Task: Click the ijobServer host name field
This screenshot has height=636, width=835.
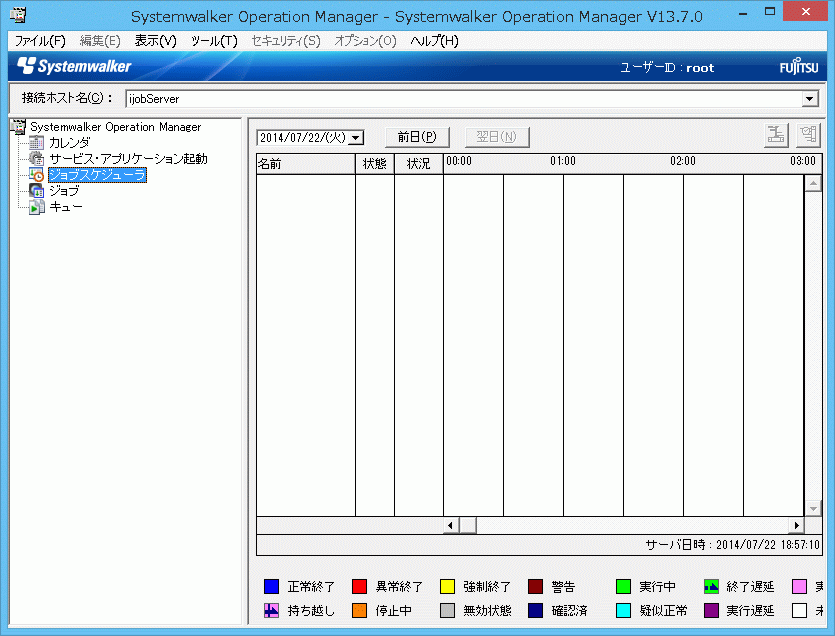Action: point(464,99)
